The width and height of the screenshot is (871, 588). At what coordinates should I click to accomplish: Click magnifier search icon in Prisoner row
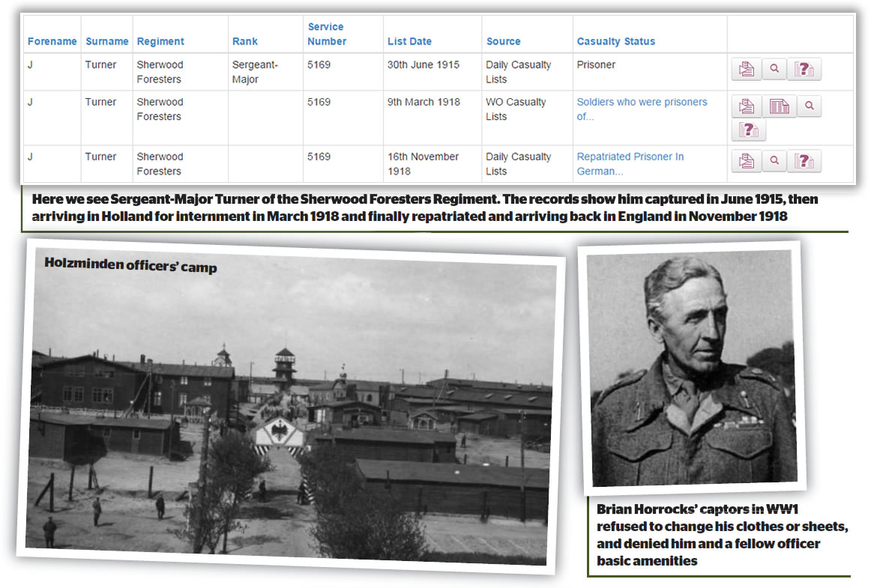click(774, 69)
